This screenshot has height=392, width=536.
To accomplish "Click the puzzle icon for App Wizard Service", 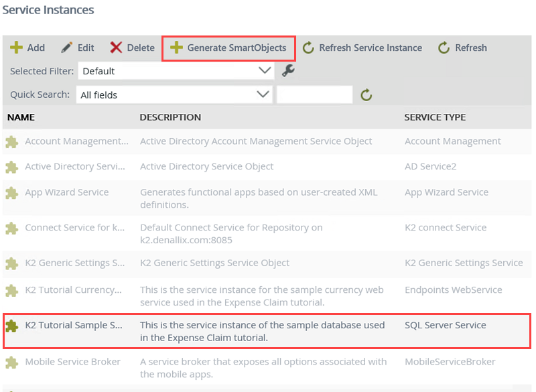I will tap(12, 193).
